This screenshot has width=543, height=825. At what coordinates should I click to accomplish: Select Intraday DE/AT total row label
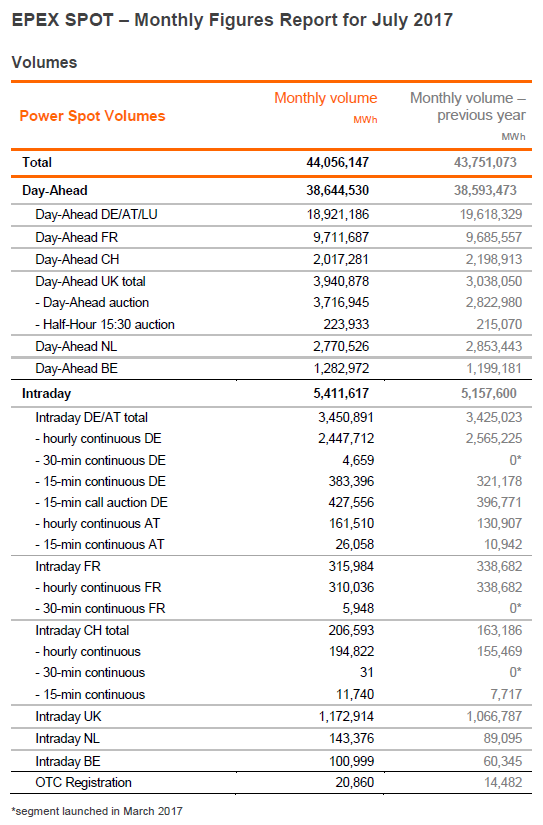[x=92, y=418]
